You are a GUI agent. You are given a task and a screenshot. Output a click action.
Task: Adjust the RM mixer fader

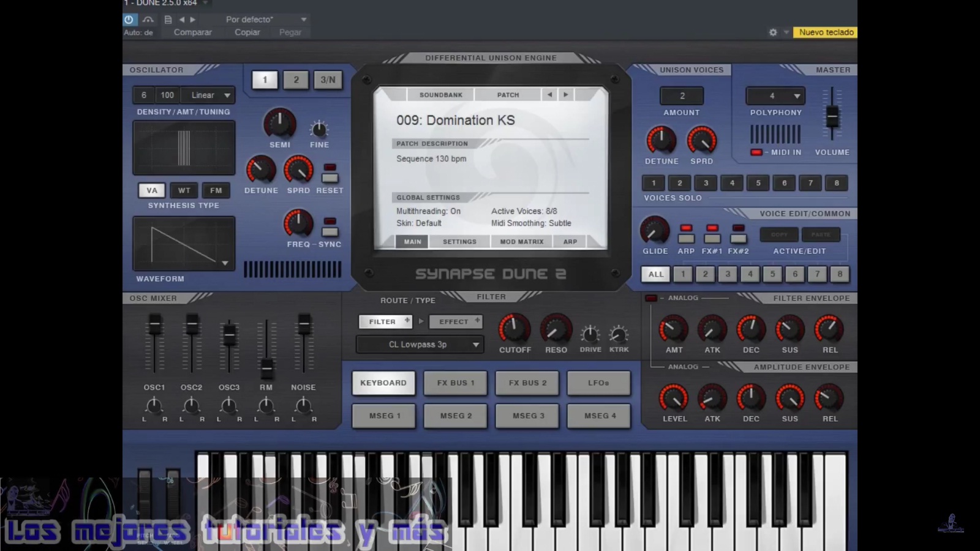(x=266, y=368)
